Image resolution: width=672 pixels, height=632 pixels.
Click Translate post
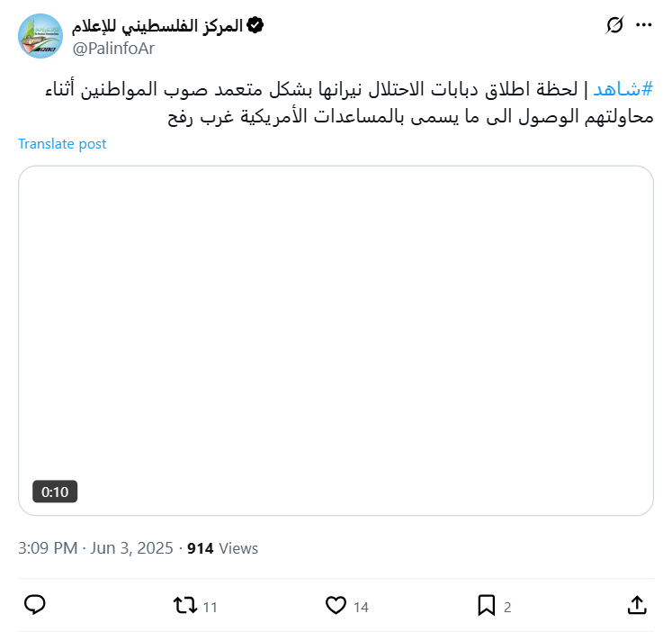coord(62,144)
